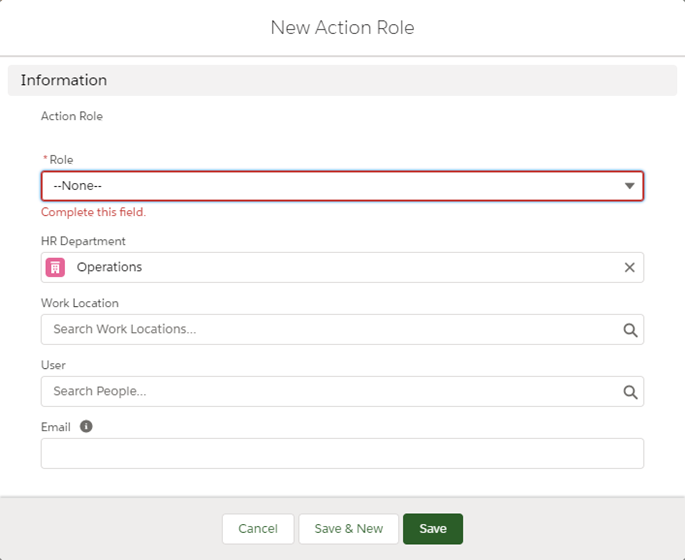
Task: Click the Work Location magnifier icon
Action: click(630, 330)
